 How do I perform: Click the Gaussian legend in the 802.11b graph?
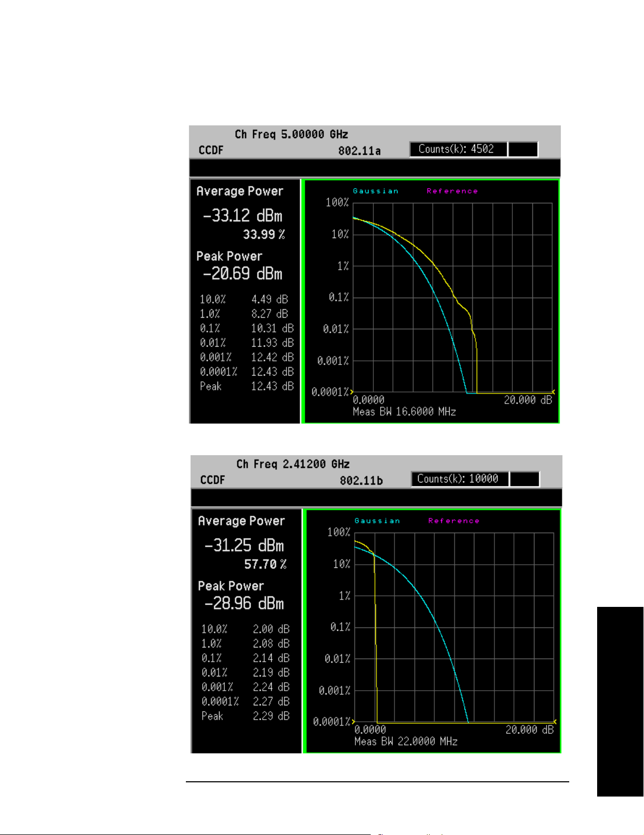pos(377,521)
